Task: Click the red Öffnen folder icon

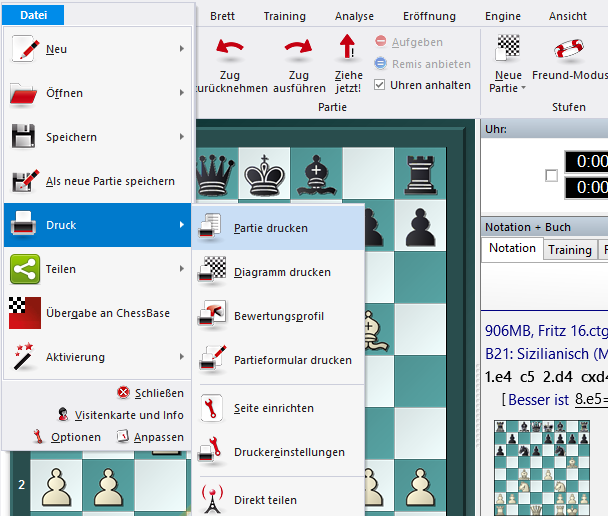Action: point(24,93)
